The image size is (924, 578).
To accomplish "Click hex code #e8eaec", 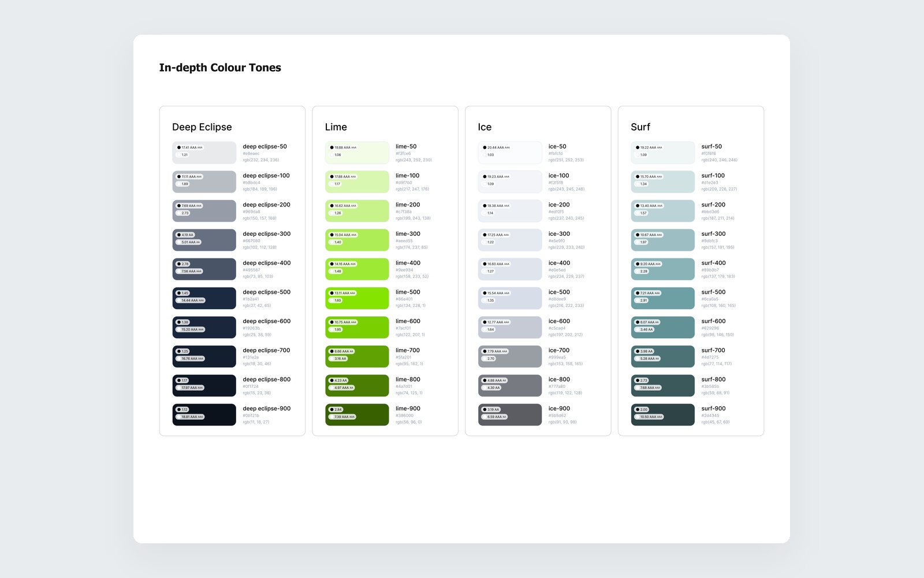I will [x=251, y=154].
